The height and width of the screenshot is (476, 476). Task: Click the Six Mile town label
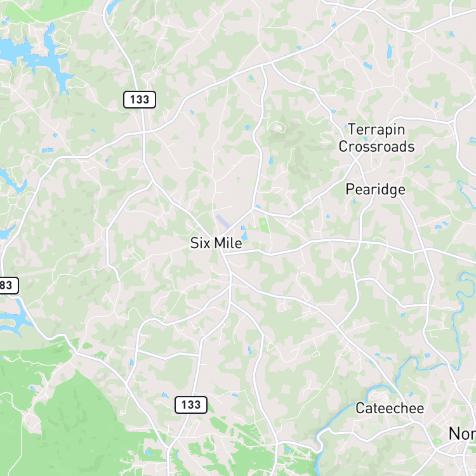tap(216, 243)
